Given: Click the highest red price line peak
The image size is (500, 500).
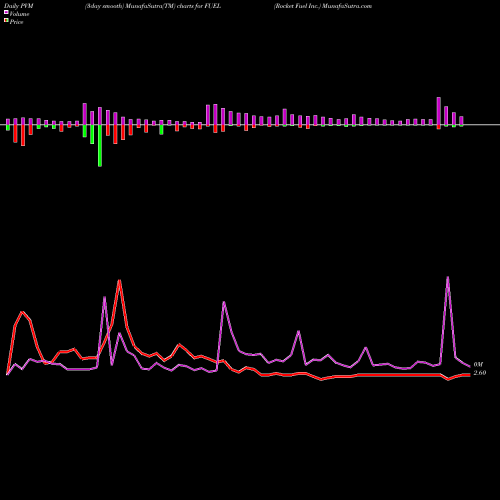Looking at the screenshot, I should pos(119,281).
